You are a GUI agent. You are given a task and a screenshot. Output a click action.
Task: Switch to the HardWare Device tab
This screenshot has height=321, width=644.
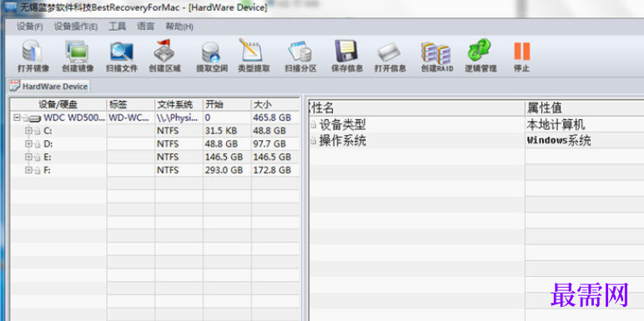(x=49, y=86)
